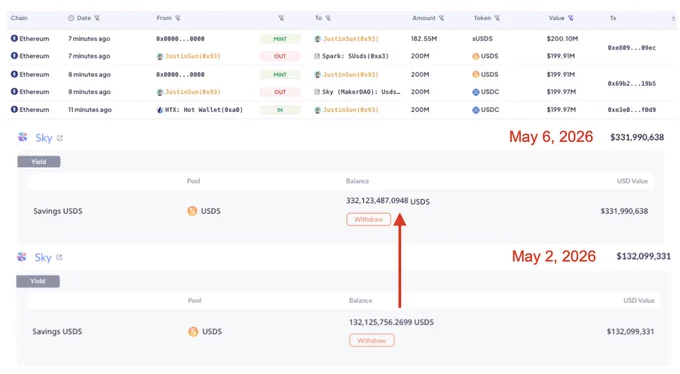This screenshot has height=374, width=680.
Task: Click the USDS pool icon in the 332,123,487.0948 row
Action: (x=192, y=211)
